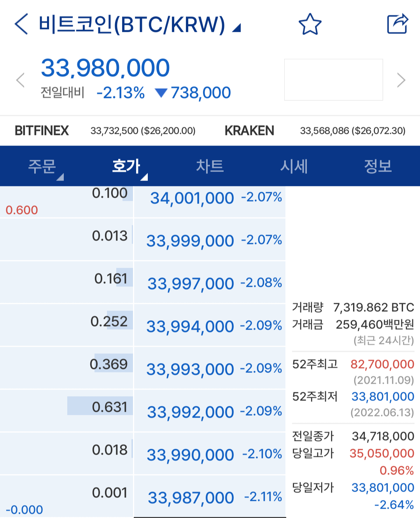
Task: Add Bitcoin to favorites with the star
Action: coord(310,24)
